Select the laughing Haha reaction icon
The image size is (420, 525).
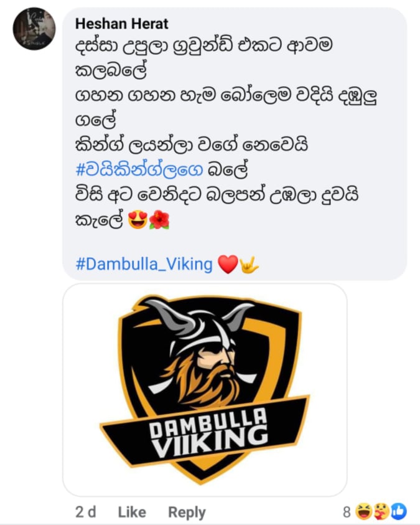(363, 511)
